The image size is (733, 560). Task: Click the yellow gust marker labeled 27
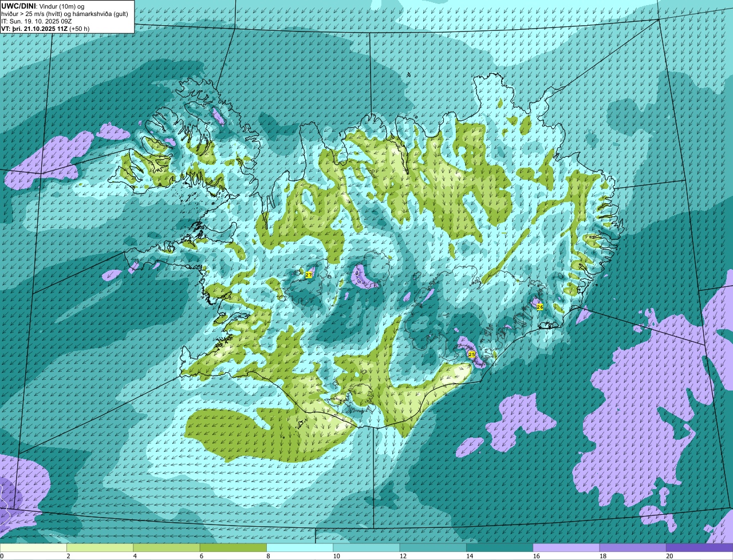pyautogui.click(x=309, y=275)
